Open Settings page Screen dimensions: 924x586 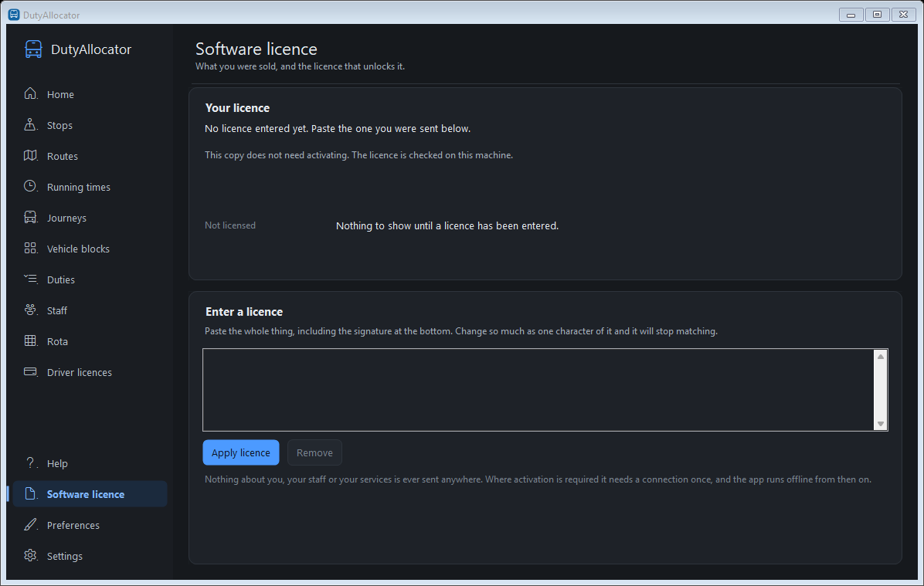pos(90,556)
